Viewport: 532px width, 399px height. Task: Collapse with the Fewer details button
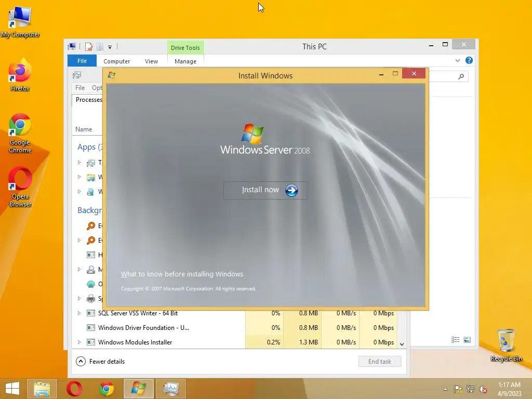pyautogui.click(x=100, y=362)
